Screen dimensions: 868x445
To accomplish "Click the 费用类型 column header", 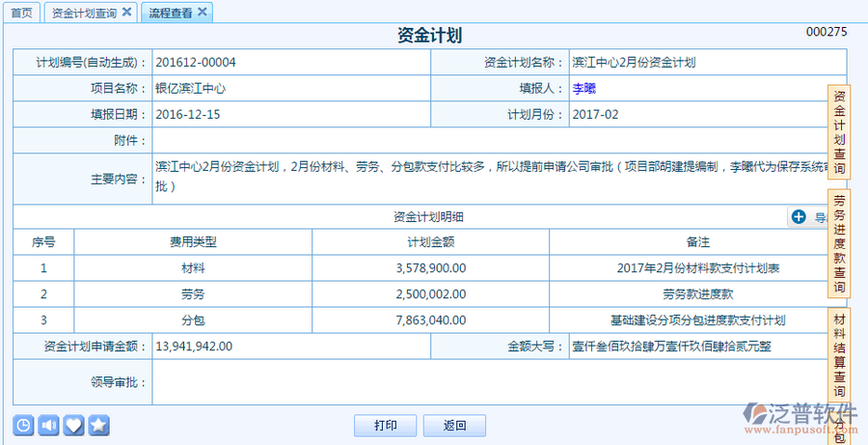I will click(x=193, y=242).
